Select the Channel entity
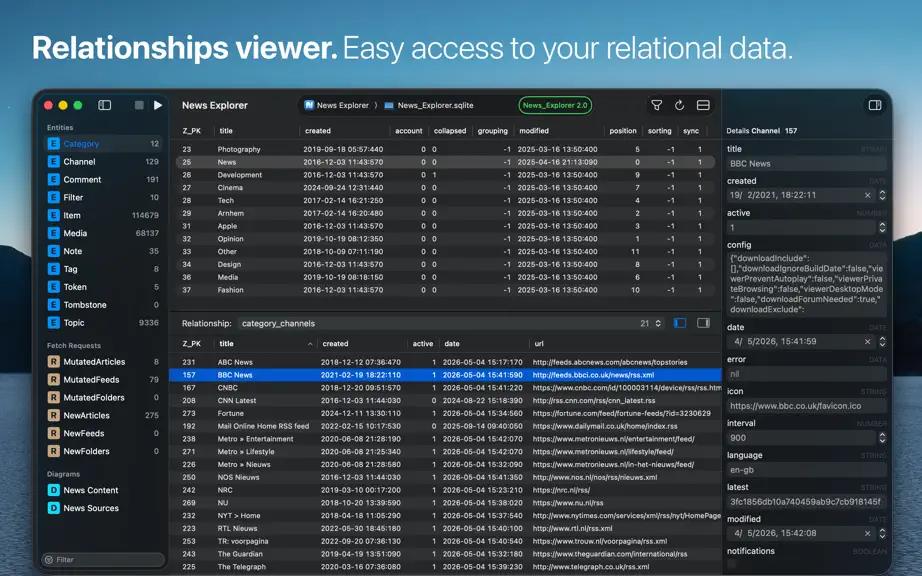This screenshot has width=922, height=576. tap(103, 162)
